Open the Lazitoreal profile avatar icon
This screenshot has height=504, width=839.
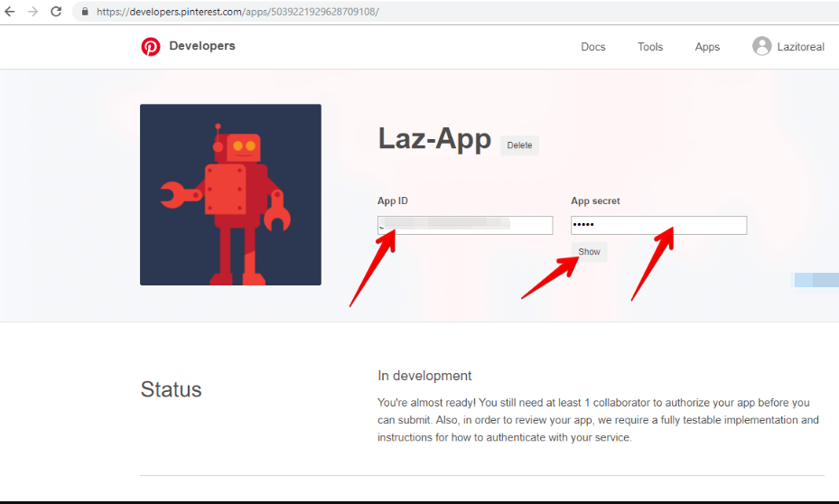click(761, 46)
